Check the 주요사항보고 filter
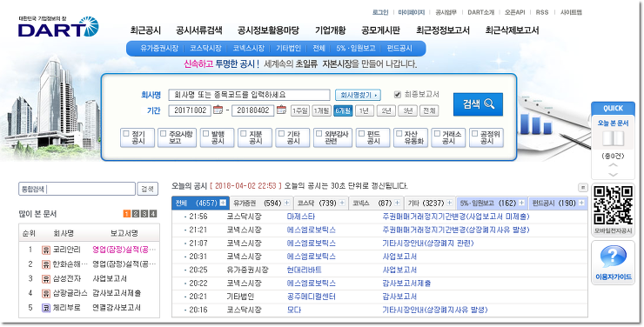Viewport: 644px width, 327px height. [x=164, y=134]
